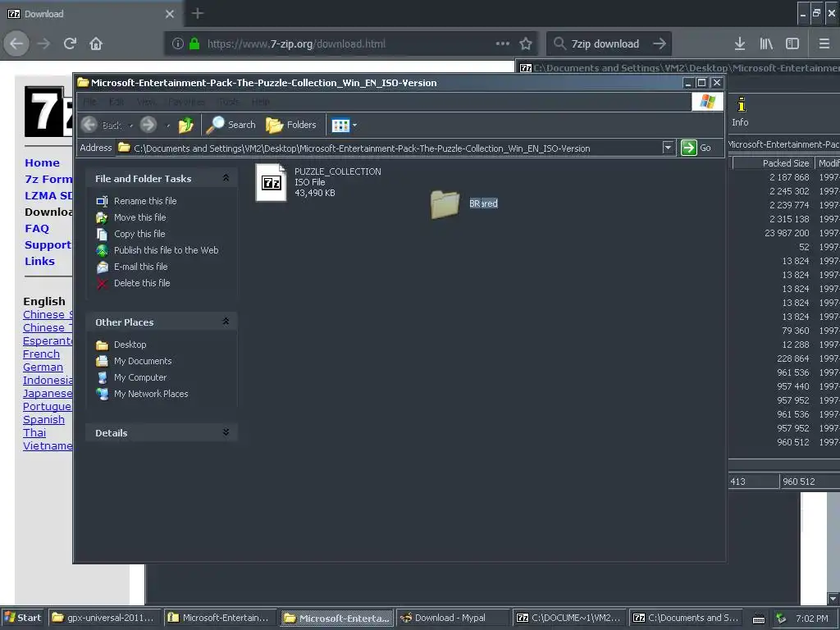
Task: Switch site language to French
Action: (41, 354)
